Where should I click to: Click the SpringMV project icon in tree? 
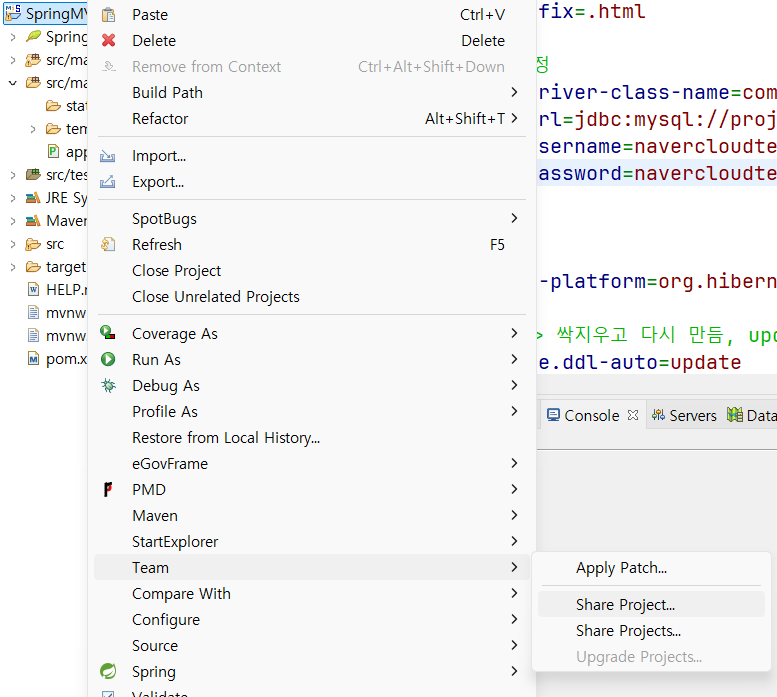pos(12,13)
